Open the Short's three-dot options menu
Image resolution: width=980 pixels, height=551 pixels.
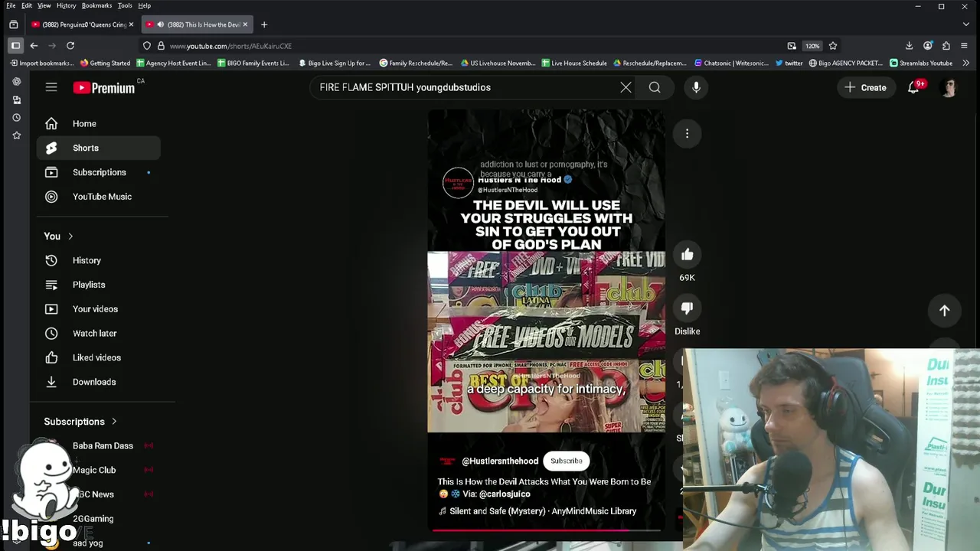tap(687, 134)
